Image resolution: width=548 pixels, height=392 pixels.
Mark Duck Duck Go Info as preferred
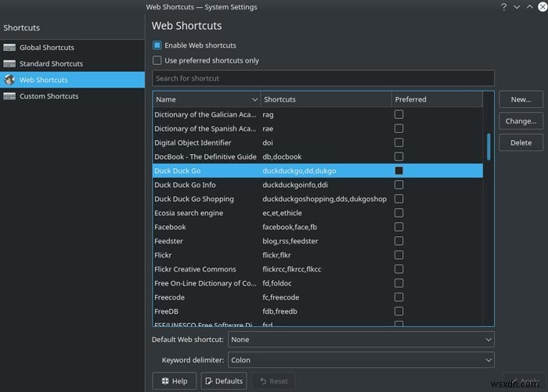pos(398,185)
